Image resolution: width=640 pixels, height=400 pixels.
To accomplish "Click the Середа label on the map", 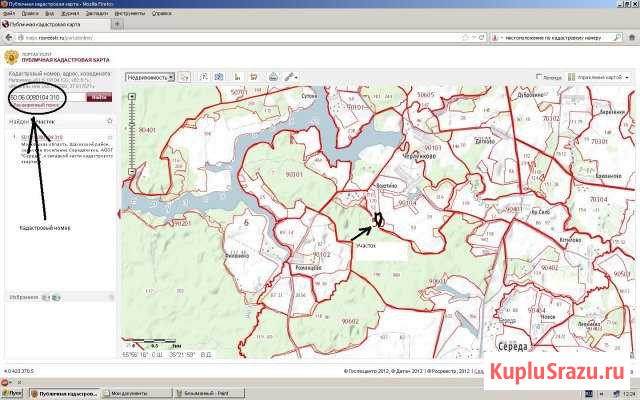I will [513, 347].
